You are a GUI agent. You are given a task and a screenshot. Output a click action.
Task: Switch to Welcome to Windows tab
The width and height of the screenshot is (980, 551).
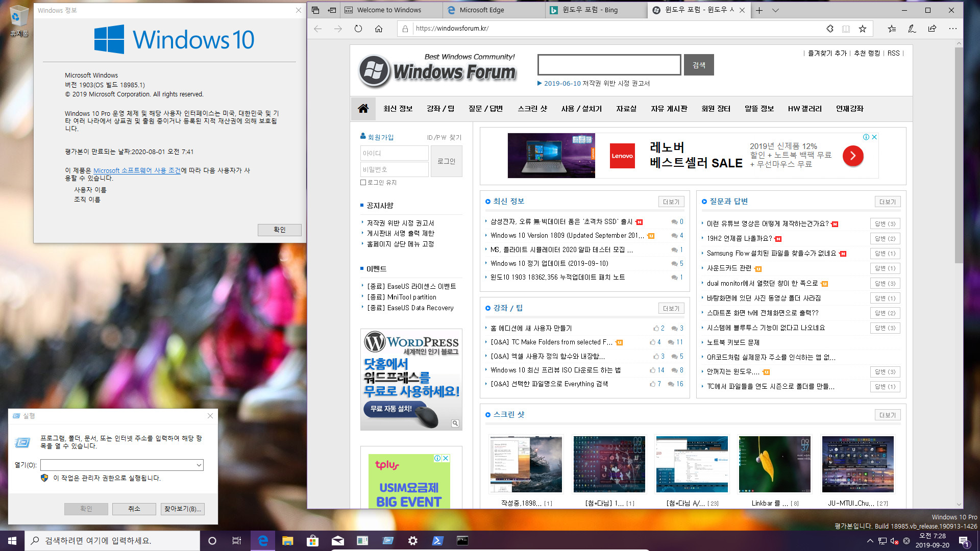click(x=392, y=10)
